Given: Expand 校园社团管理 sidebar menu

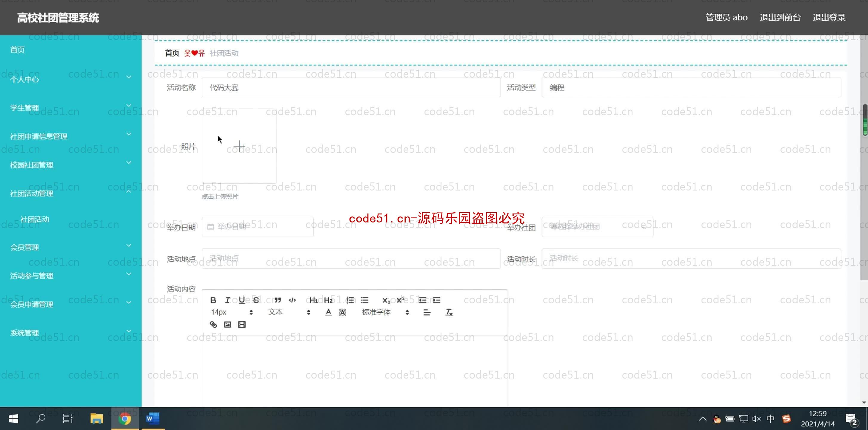Looking at the screenshot, I should [x=71, y=165].
